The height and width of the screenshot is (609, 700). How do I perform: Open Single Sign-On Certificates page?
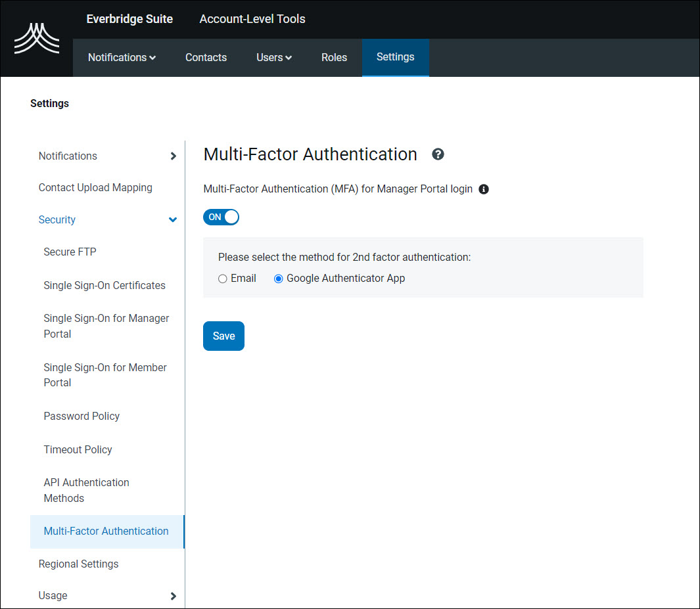105,285
